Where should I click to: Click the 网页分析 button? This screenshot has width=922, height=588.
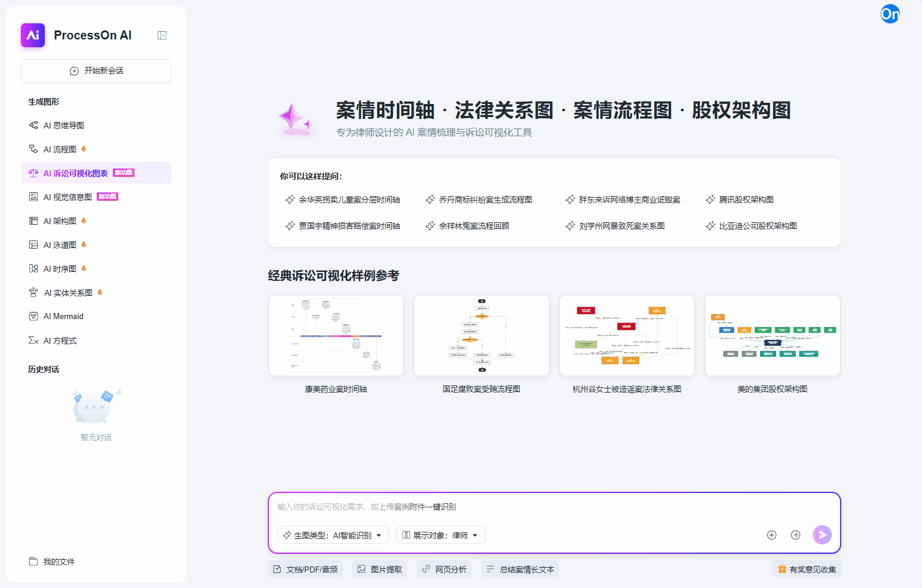coord(444,569)
